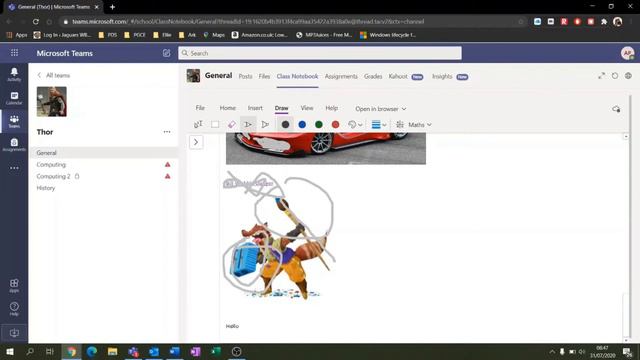Select the Text mode tool in Draw ribbon
Image resolution: width=640 pixels, height=360 pixels.
click(x=198, y=124)
